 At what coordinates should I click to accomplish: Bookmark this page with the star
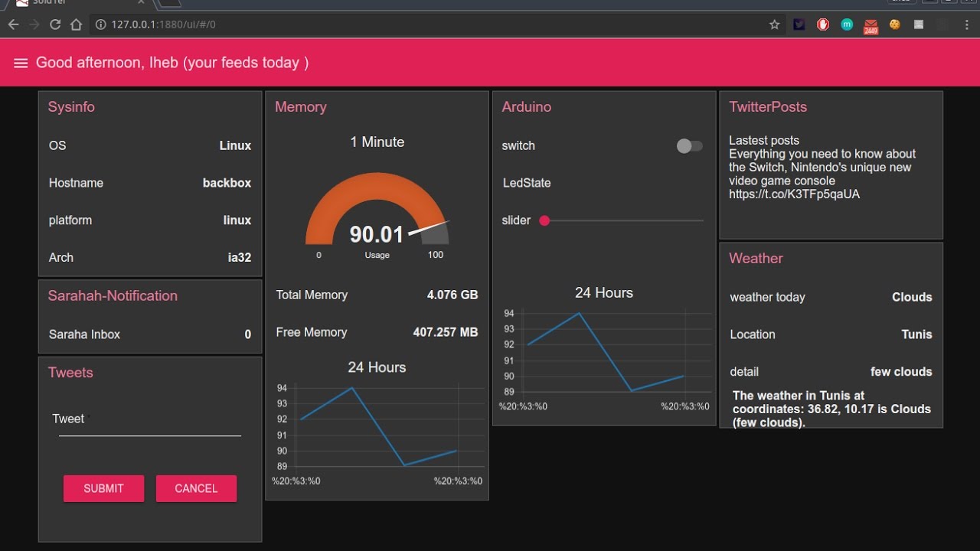(x=774, y=24)
